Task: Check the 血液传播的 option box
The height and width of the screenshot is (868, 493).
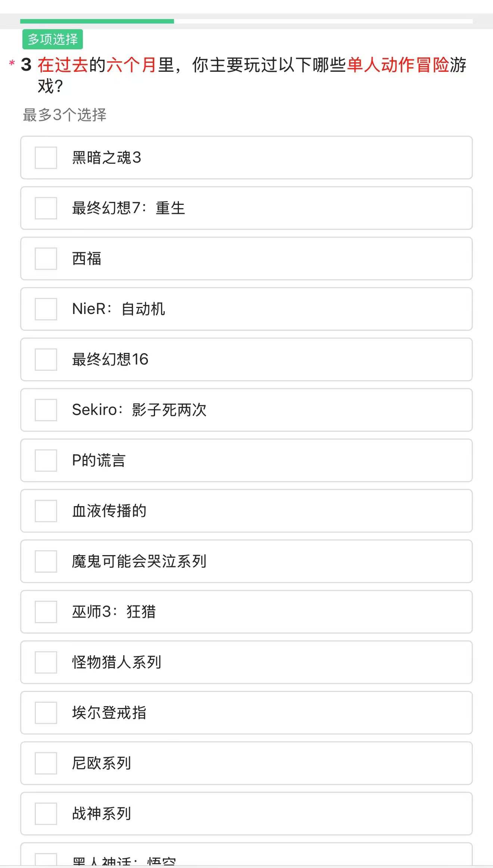Action: tap(46, 511)
